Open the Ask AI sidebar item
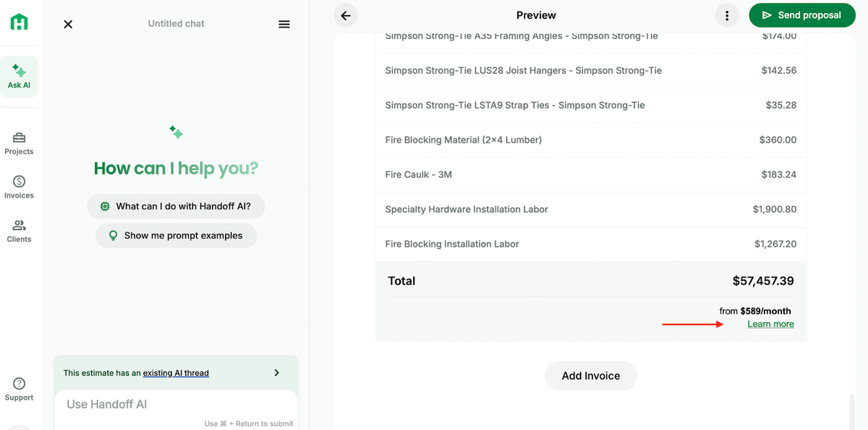Viewport: 868px width, 430px height. point(20,77)
